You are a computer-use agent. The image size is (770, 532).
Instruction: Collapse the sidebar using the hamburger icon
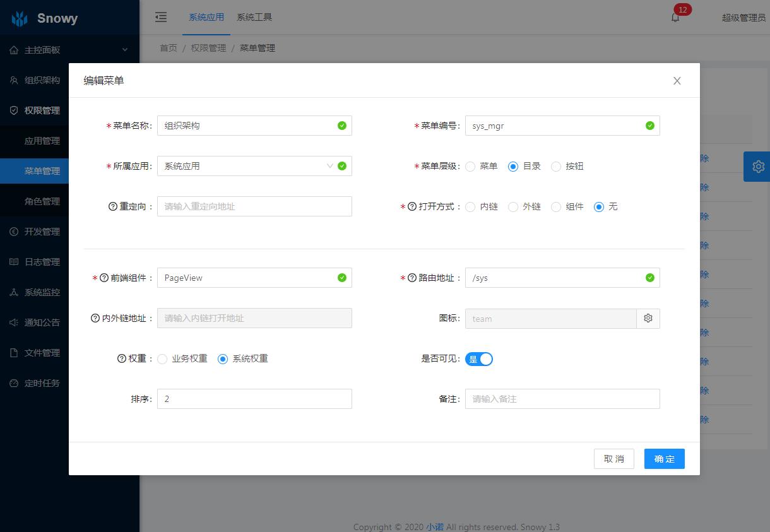tap(161, 17)
